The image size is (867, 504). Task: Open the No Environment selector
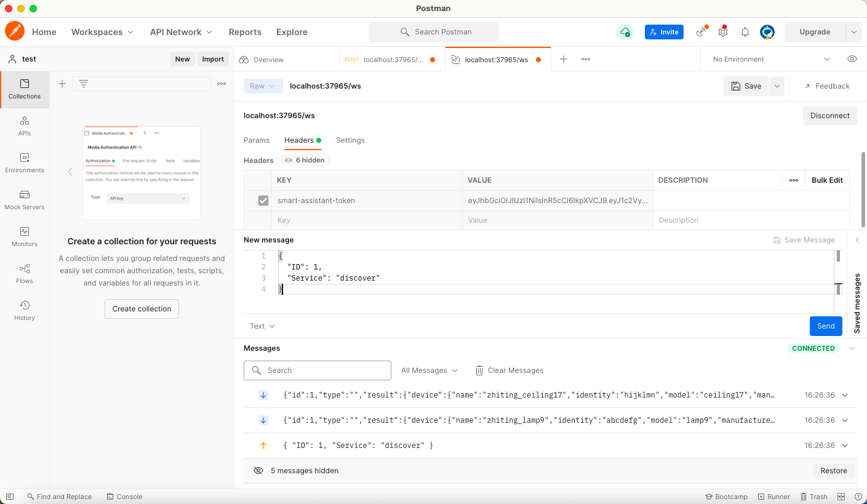coord(772,59)
